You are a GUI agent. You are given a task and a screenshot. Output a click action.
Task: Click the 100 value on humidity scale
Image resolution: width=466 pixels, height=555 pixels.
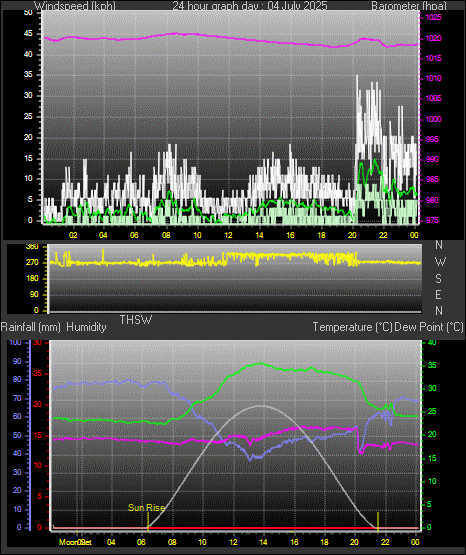click(x=16, y=342)
